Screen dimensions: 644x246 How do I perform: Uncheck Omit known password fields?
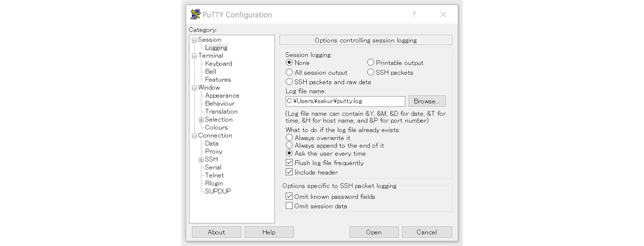pos(289,197)
